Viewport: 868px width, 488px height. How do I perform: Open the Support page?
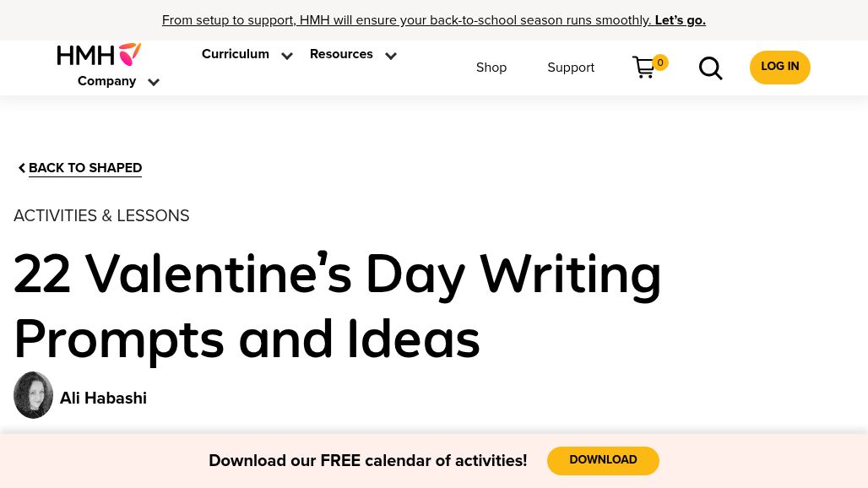pos(571,68)
